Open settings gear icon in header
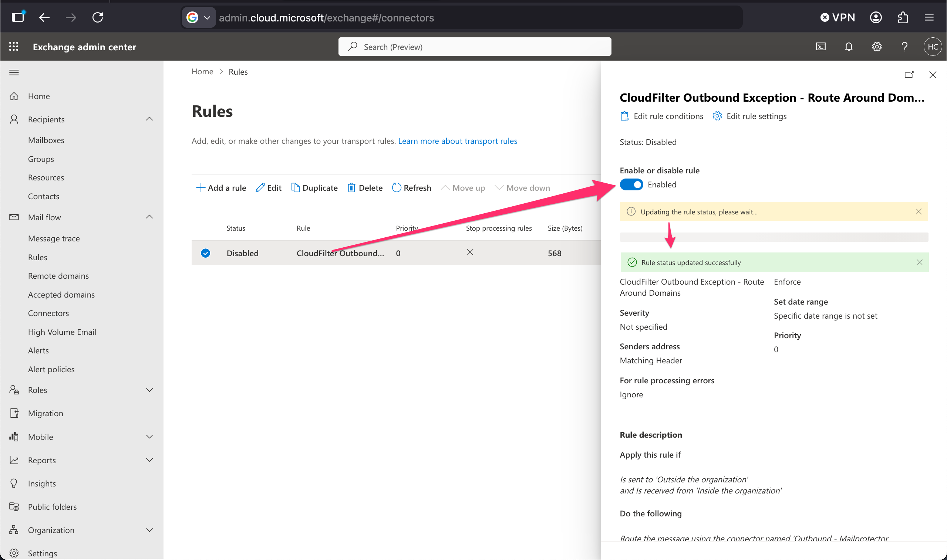Viewport: 947px width, 560px height. [x=877, y=47]
